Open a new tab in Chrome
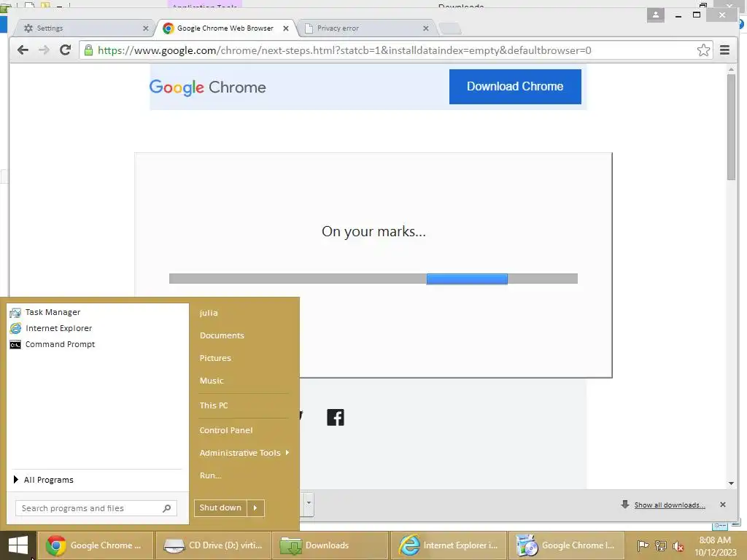The image size is (747, 560). pos(449,28)
